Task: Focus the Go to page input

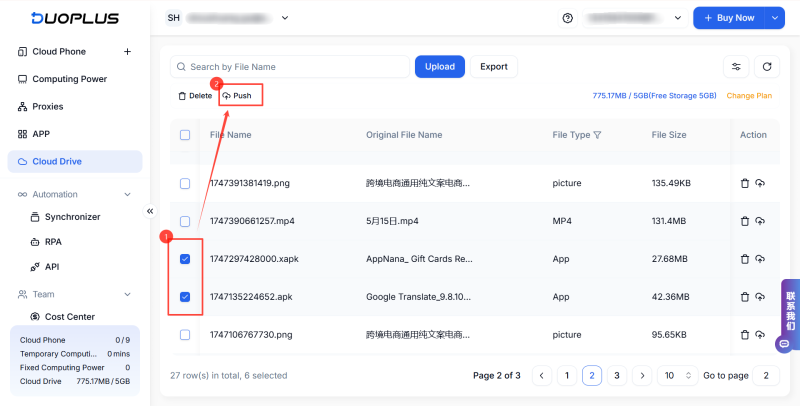Action: [x=766, y=375]
